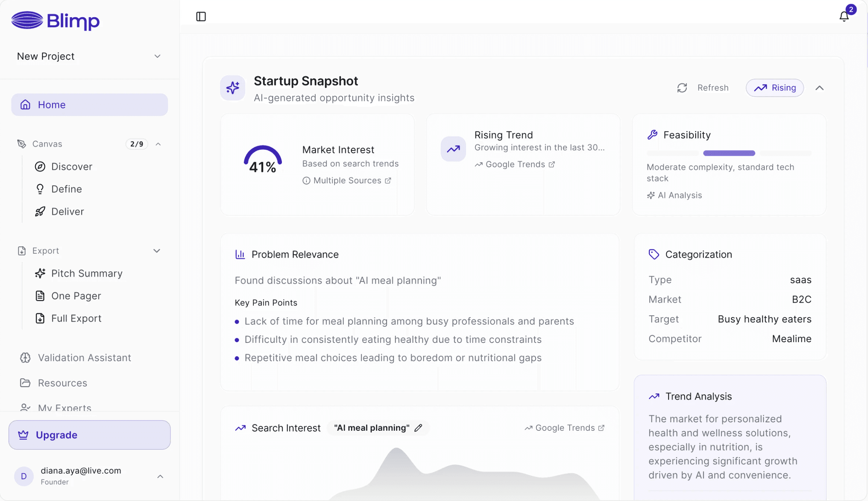Screen dimensions: 868x501
Task: Click the Trend Analysis arrow icon
Action: pyautogui.click(x=654, y=396)
